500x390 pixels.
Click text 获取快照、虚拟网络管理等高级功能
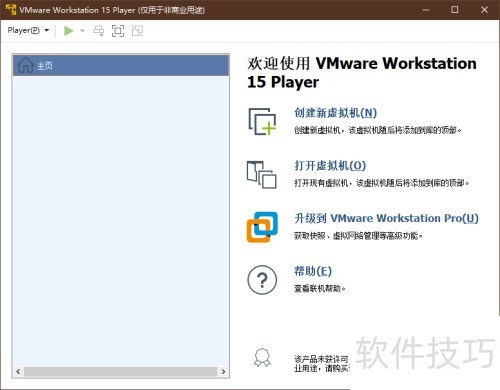[x=358, y=236]
